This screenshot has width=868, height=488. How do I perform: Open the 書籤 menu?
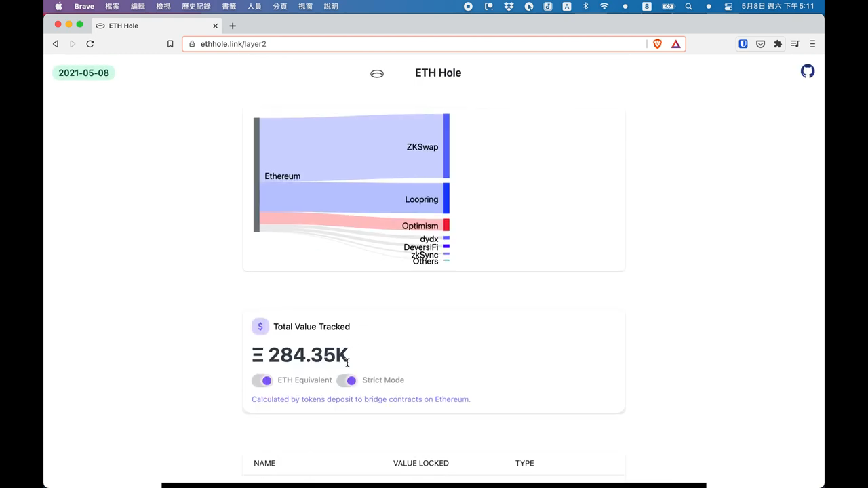pyautogui.click(x=229, y=6)
